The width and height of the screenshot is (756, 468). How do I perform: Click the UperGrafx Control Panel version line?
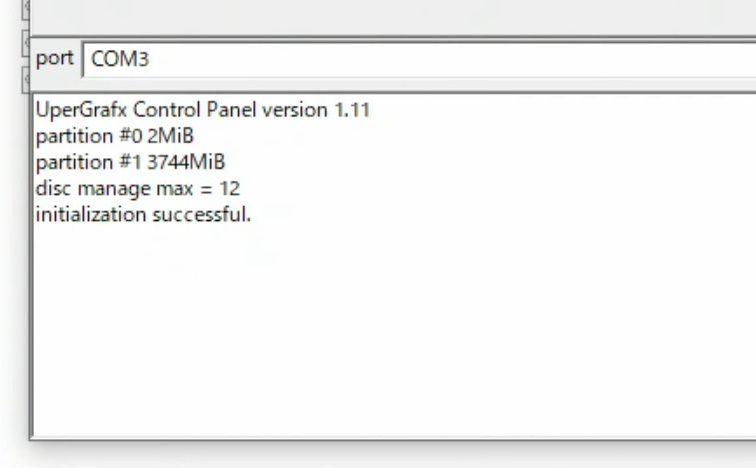202,110
